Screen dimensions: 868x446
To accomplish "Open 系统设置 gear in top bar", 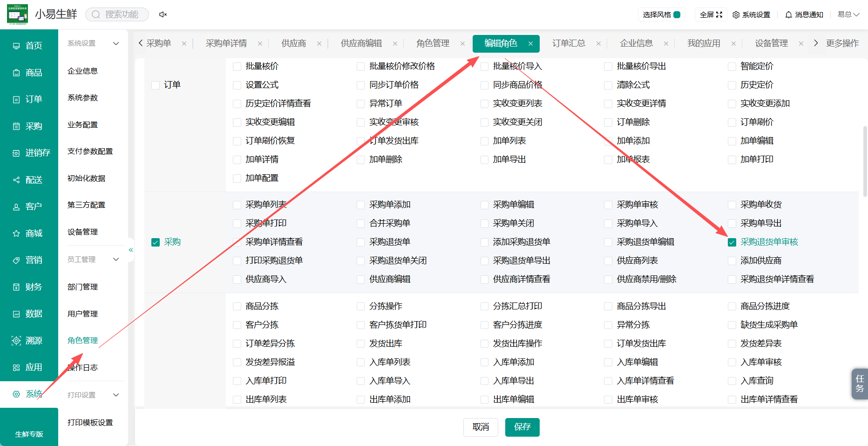I will pos(751,14).
